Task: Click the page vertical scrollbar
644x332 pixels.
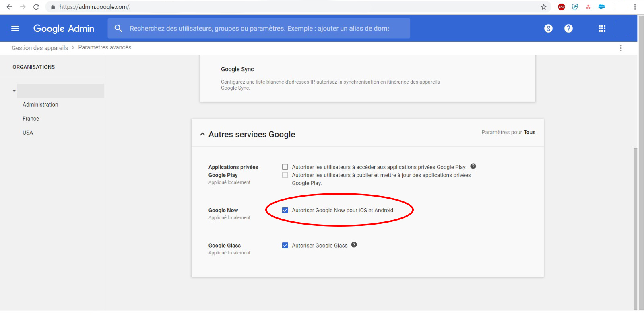Action: (x=636, y=229)
